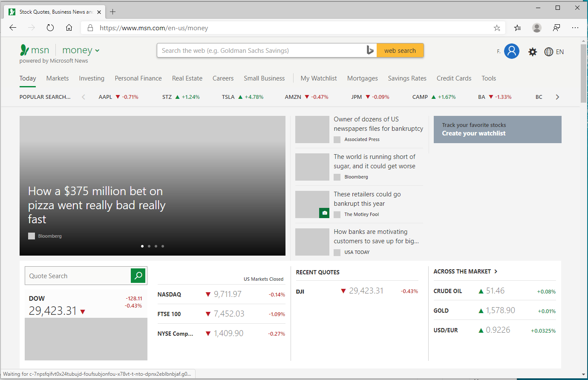Click the camera gallery icon on retailers story
This screenshot has height=380, width=588.
click(x=325, y=213)
